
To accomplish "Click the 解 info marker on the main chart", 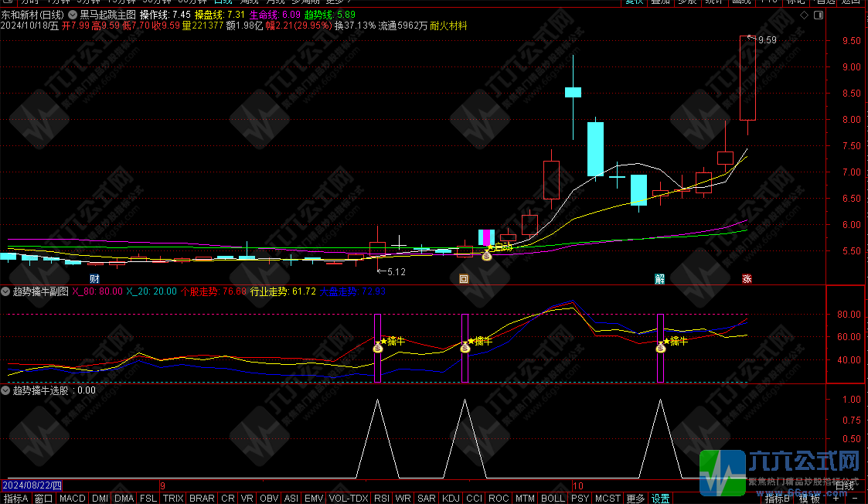I will coord(659,278).
